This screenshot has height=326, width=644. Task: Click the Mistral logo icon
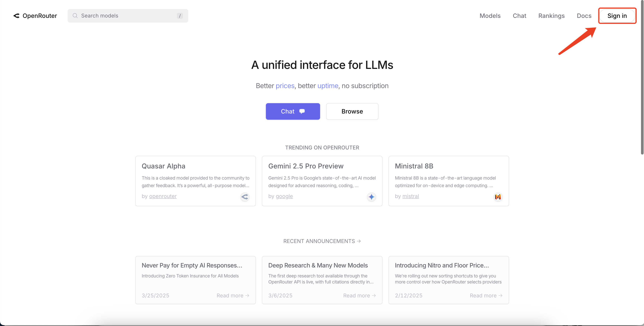click(x=498, y=197)
